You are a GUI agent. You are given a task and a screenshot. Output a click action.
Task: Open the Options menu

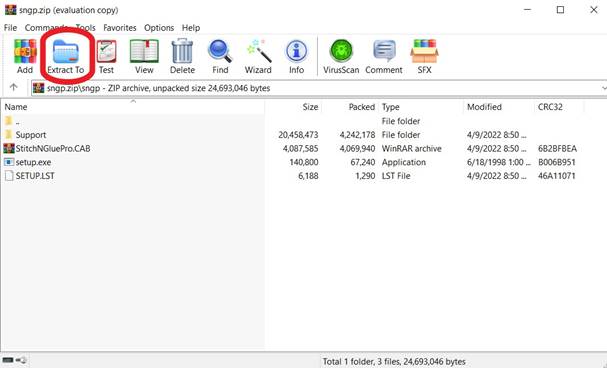pos(159,28)
